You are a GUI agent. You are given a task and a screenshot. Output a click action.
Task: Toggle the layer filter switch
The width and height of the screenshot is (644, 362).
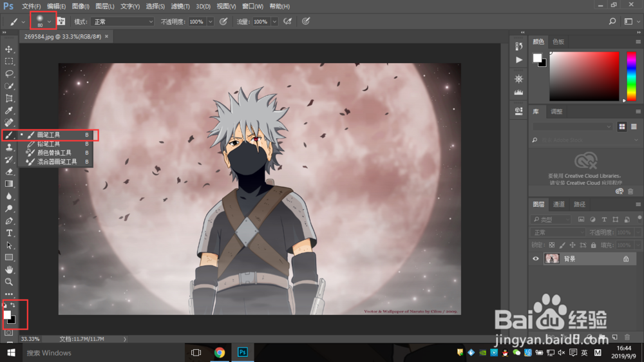pos(639,218)
